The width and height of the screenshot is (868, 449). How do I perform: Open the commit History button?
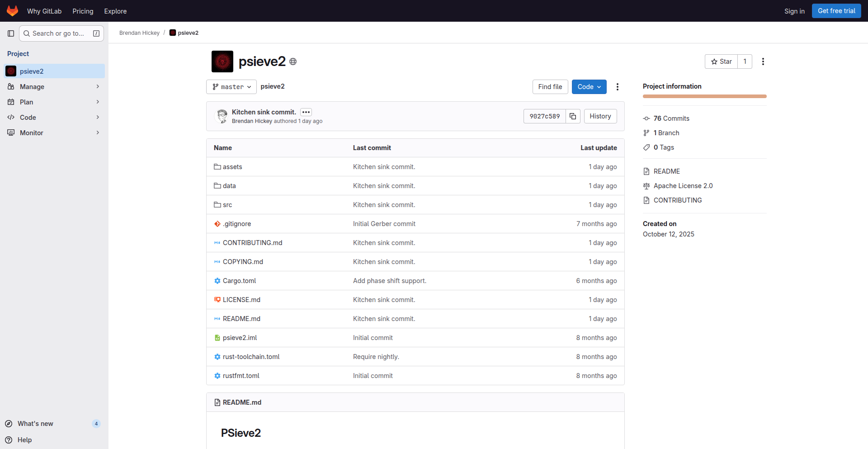coord(600,116)
